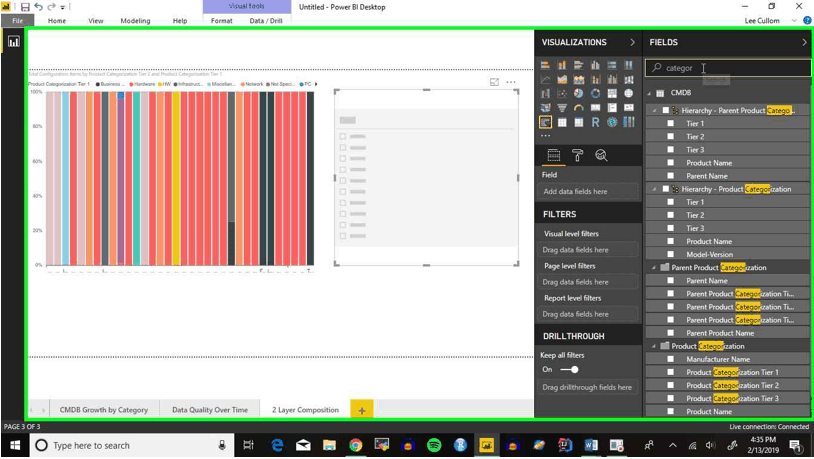Collapse Hierarchy - Product Categorization node
Screen dimensions: 814x459
[x=654, y=189]
